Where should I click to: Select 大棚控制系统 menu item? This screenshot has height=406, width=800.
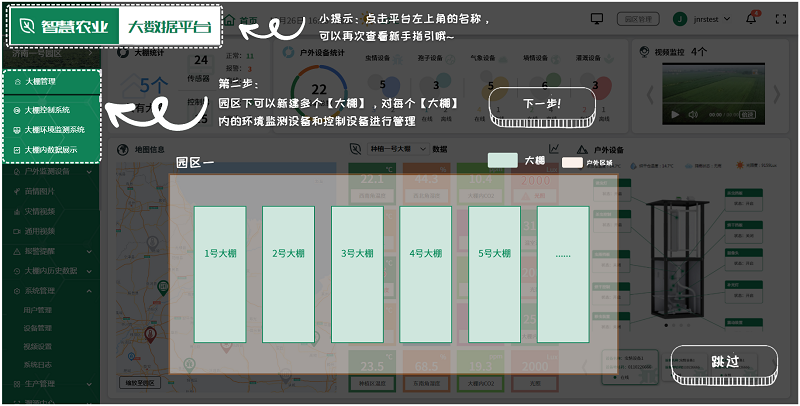tap(52, 110)
